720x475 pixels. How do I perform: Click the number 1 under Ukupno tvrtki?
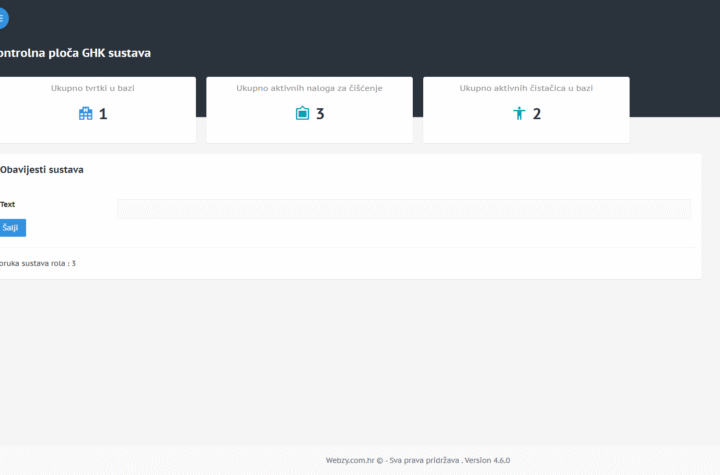102,114
